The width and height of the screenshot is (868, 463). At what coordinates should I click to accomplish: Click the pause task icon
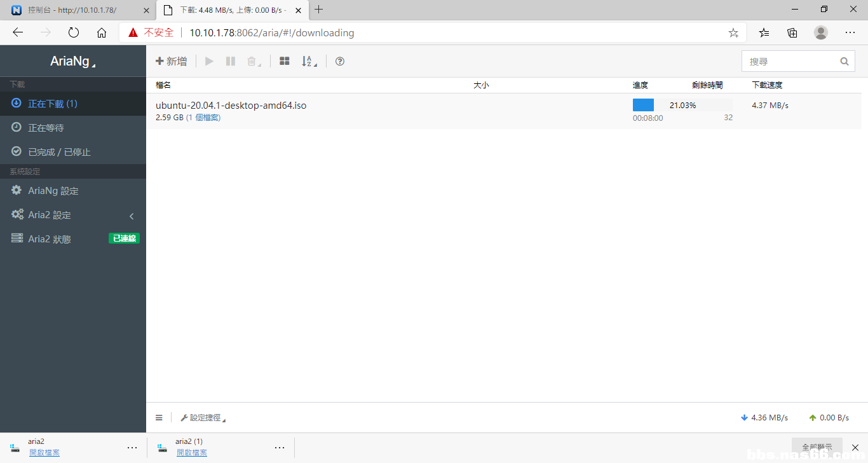pos(231,61)
